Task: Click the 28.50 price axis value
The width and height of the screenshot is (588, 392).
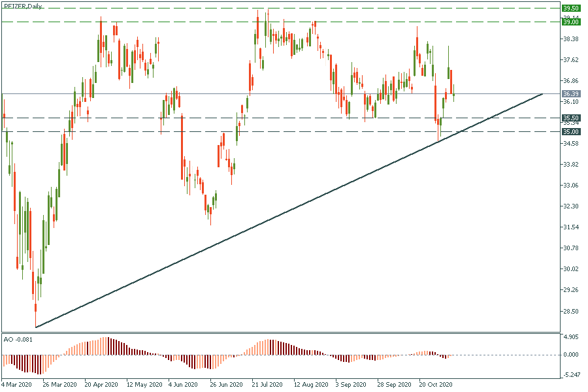Action: (570, 311)
